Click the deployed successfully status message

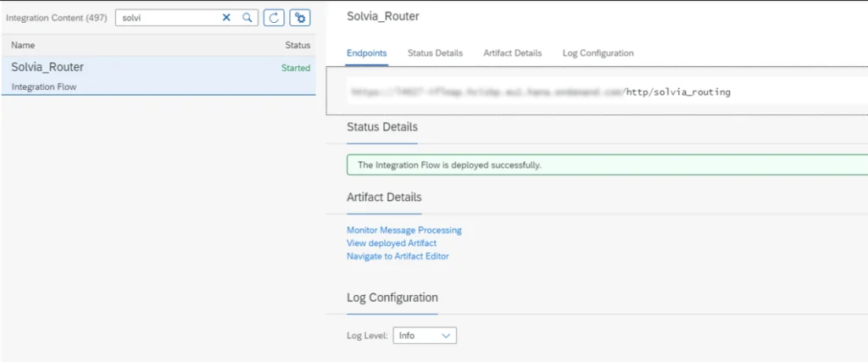pyautogui.click(x=449, y=165)
